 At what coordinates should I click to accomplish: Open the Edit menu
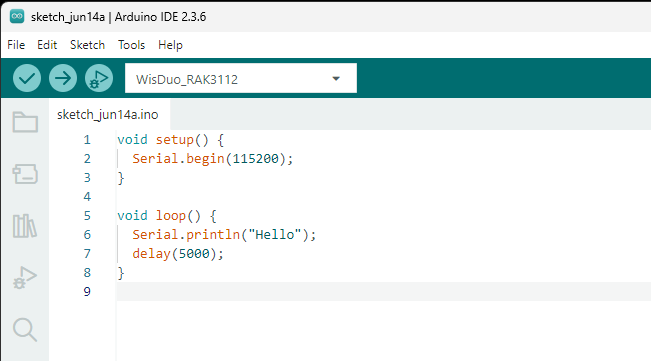(x=47, y=45)
